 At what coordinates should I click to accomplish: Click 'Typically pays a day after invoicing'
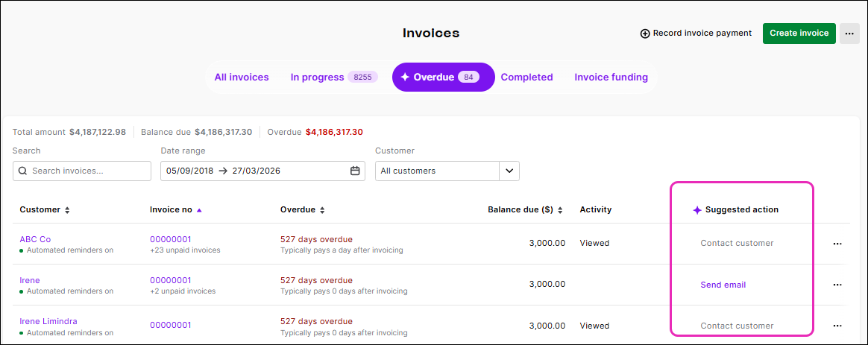[342, 250]
